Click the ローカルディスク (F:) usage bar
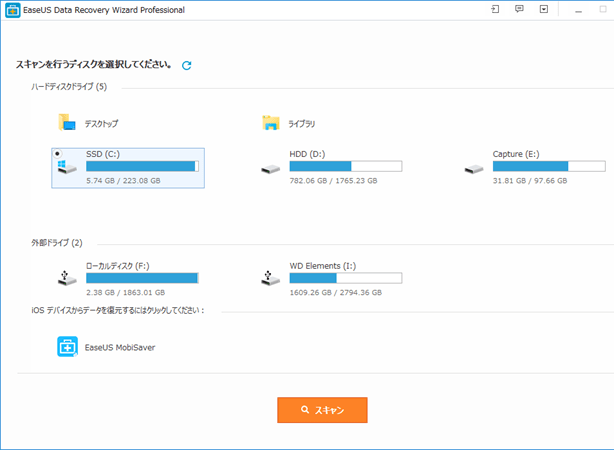Viewport: 614px width, 450px height. click(143, 278)
